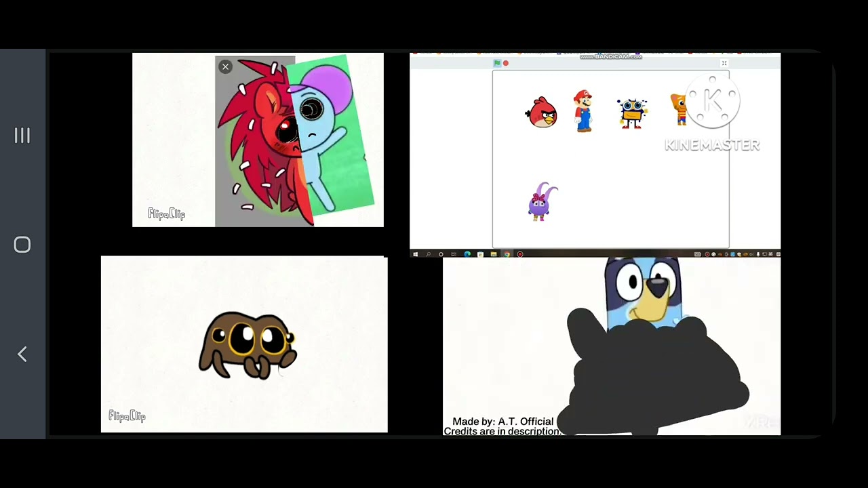Click the blue-eyed yellow robot sprite
This screenshot has height=488, width=868.
[x=632, y=113]
